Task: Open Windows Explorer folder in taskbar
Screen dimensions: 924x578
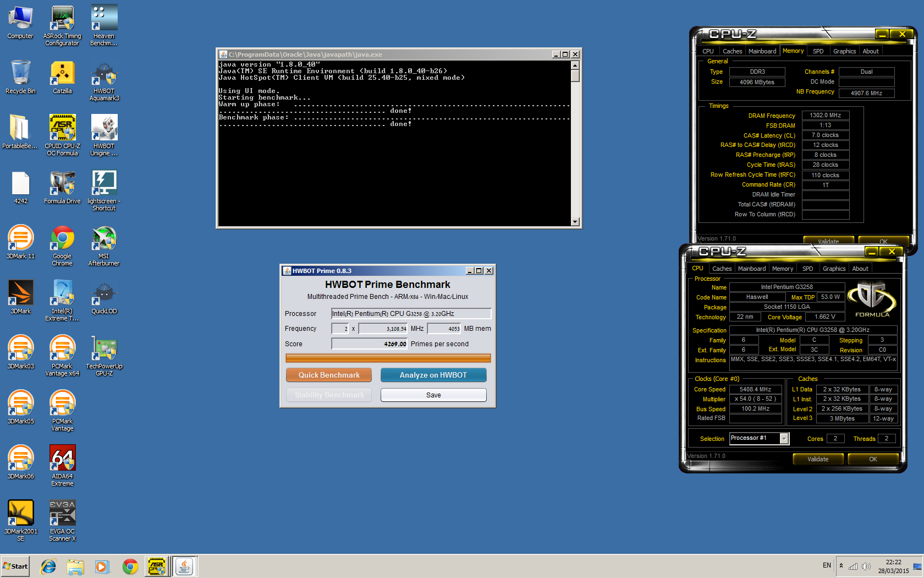Action: point(75,566)
